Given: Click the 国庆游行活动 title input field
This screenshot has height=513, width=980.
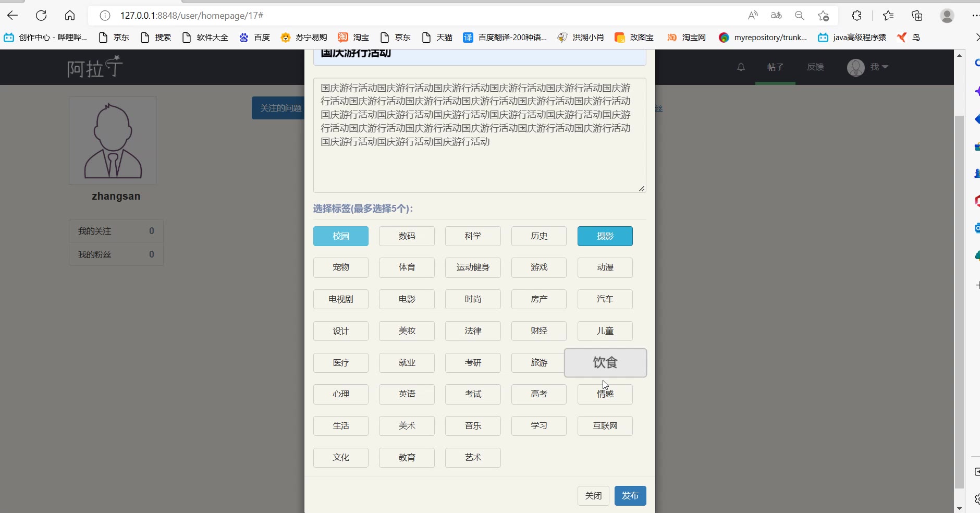Looking at the screenshot, I should [x=480, y=57].
